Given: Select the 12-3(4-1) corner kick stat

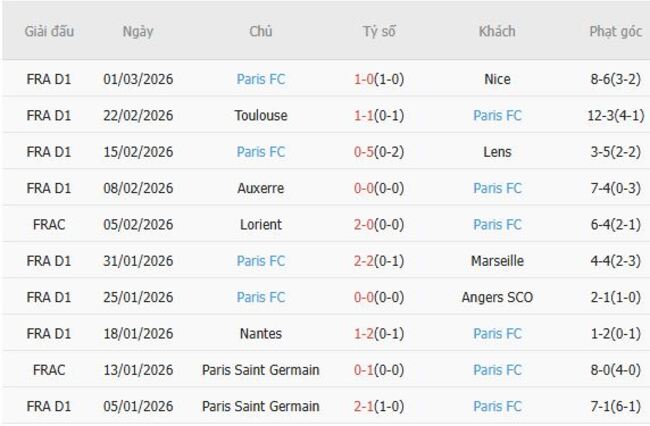Looking at the screenshot, I should coord(615,116).
